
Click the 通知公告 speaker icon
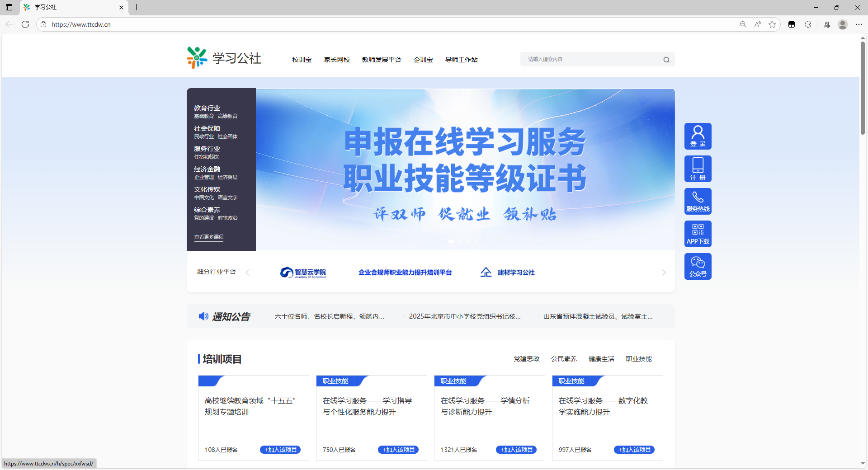pos(203,316)
